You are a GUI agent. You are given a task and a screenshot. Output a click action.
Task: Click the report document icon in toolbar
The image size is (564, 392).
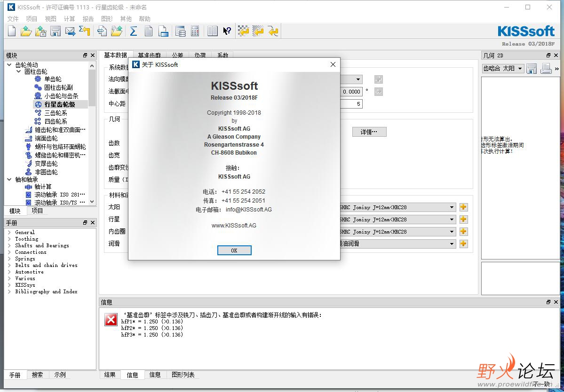[148, 31]
